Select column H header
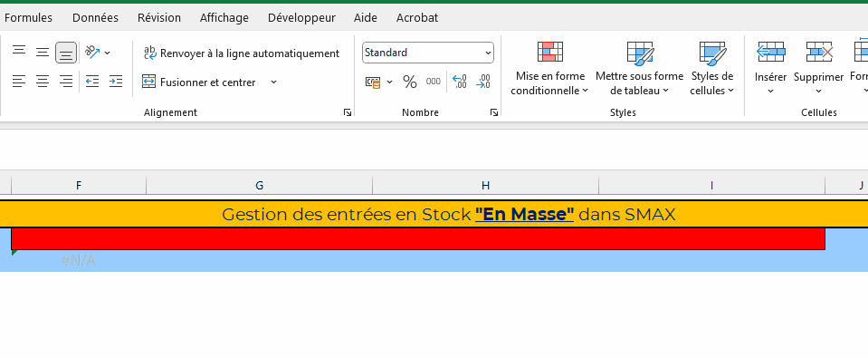 (x=485, y=186)
